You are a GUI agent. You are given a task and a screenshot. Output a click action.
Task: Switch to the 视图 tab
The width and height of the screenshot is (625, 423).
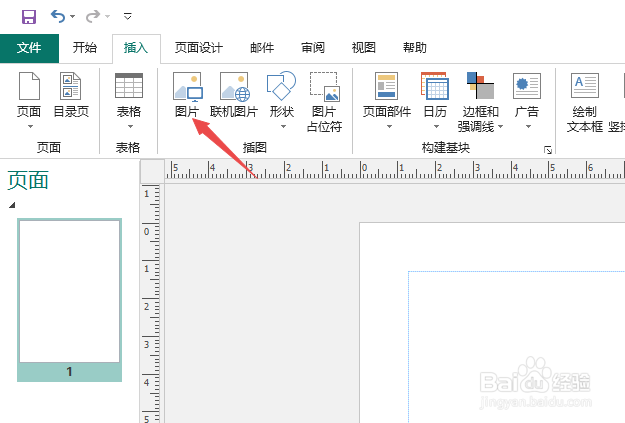(364, 48)
